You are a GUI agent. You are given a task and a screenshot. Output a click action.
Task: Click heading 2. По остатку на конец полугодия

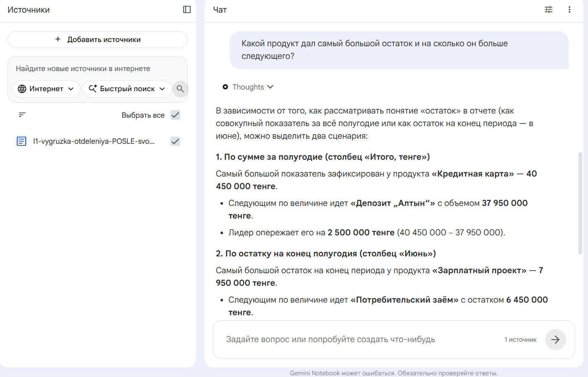click(x=326, y=253)
